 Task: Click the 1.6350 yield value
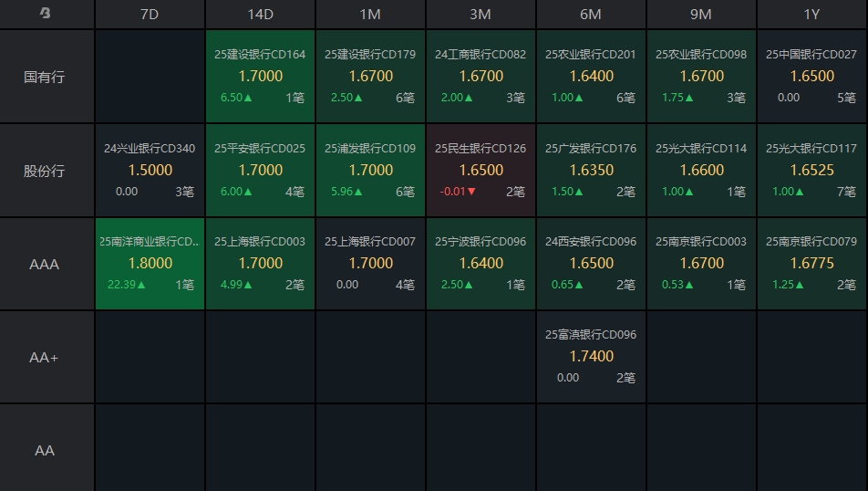pyautogui.click(x=591, y=170)
